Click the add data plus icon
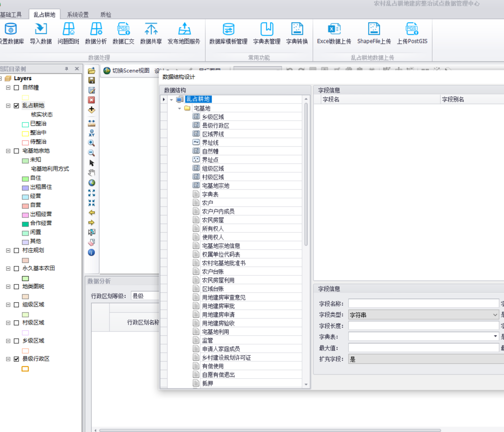 pyautogui.click(x=92, y=109)
